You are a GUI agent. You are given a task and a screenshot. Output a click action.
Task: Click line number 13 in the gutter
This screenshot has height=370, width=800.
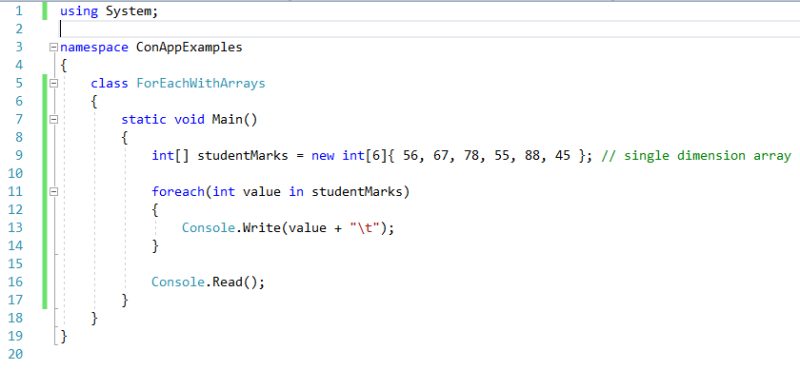pos(15,228)
